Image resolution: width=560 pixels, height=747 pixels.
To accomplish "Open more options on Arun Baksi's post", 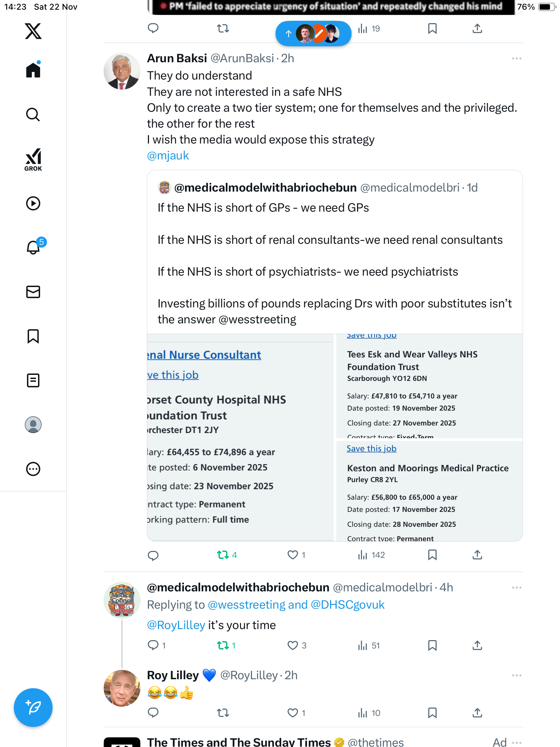I will [516, 58].
